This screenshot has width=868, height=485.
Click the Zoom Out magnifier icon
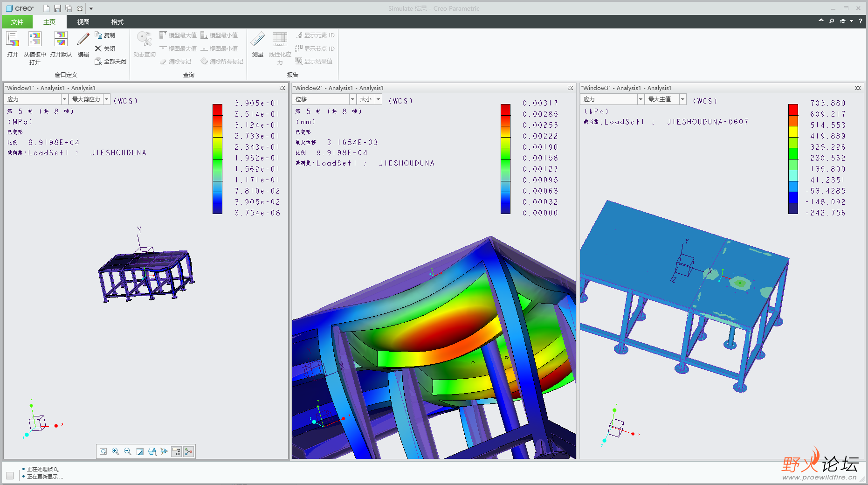pyautogui.click(x=128, y=451)
